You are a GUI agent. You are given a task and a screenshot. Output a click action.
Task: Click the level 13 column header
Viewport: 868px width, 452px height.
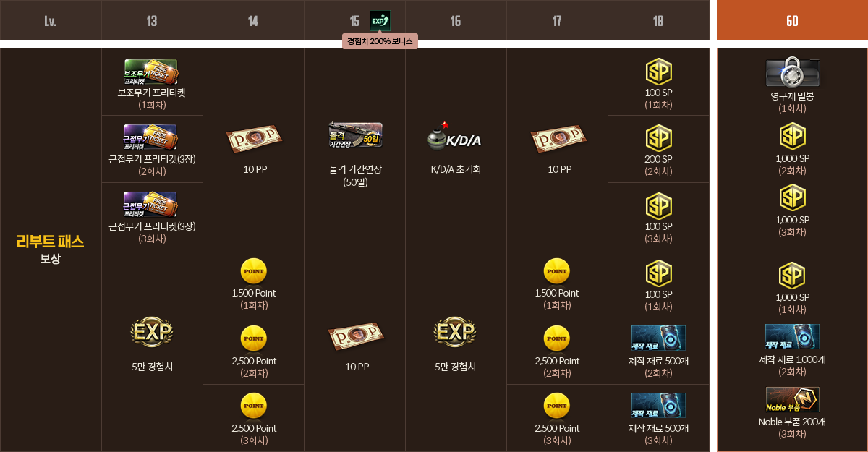tap(152, 20)
